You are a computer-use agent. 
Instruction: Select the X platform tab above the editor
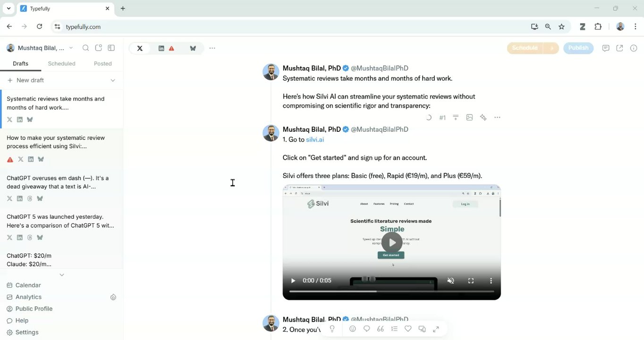(x=140, y=48)
